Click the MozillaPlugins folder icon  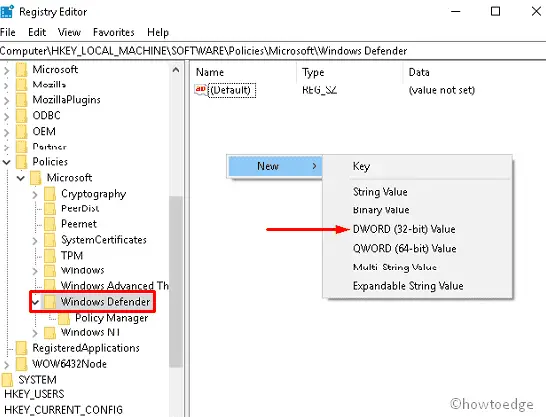click(x=22, y=100)
